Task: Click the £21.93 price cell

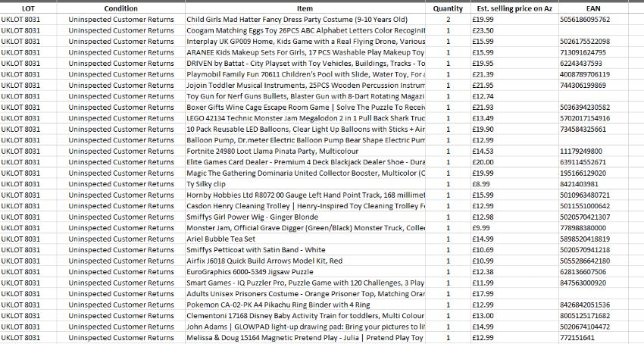Action: [514, 108]
